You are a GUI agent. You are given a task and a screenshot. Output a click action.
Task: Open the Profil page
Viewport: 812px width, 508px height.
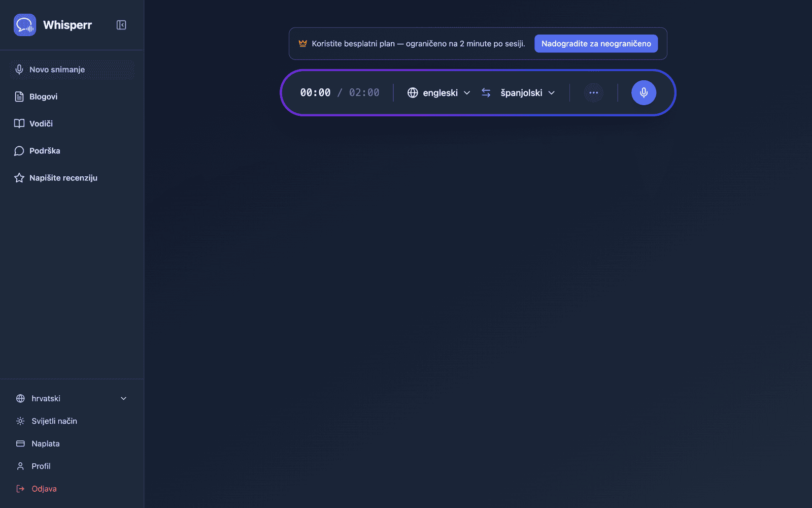click(x=72, y=466)
